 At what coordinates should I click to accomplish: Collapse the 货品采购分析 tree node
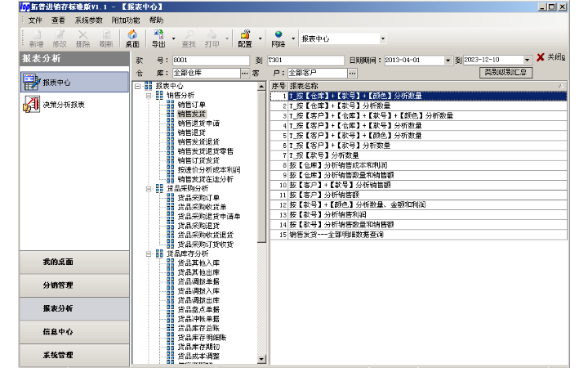[149, 187]
